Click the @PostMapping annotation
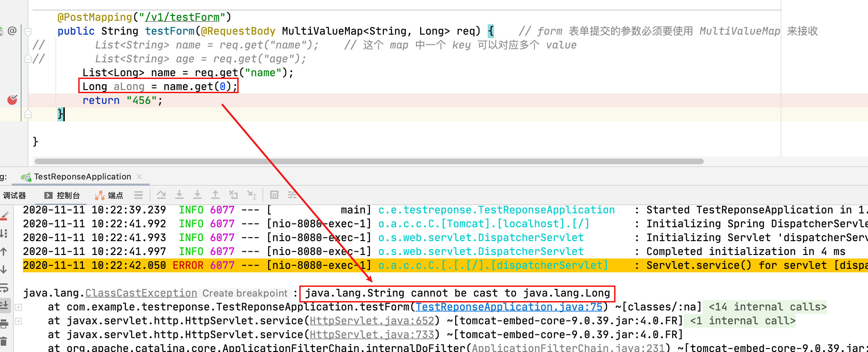 [95, 17]
